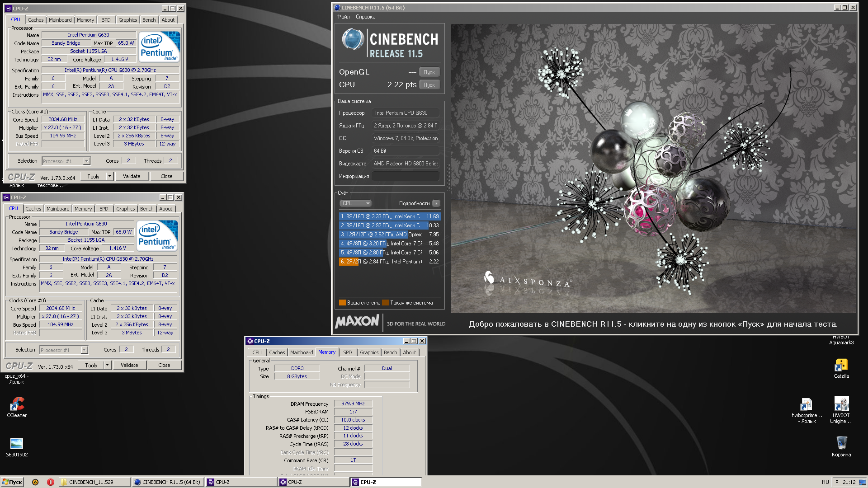Click the RU language indicator in tray
This screenshot has height=488, width=868.
[826, 482]
